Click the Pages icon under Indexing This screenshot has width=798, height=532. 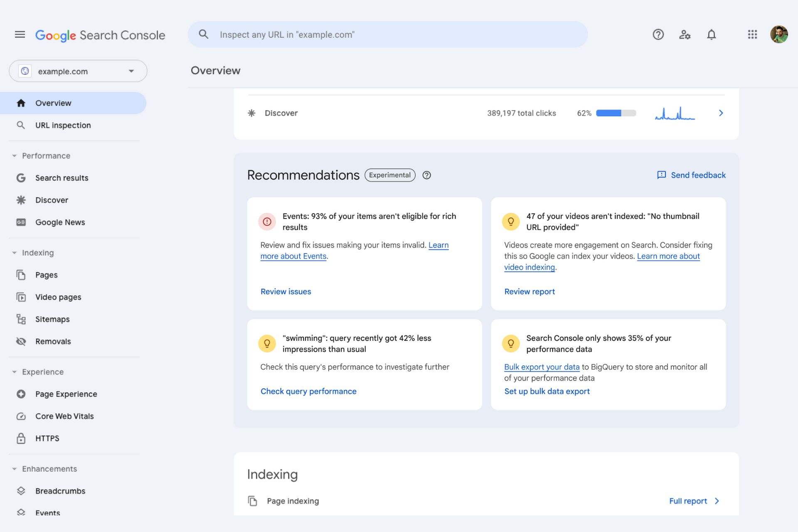point(20,274)
